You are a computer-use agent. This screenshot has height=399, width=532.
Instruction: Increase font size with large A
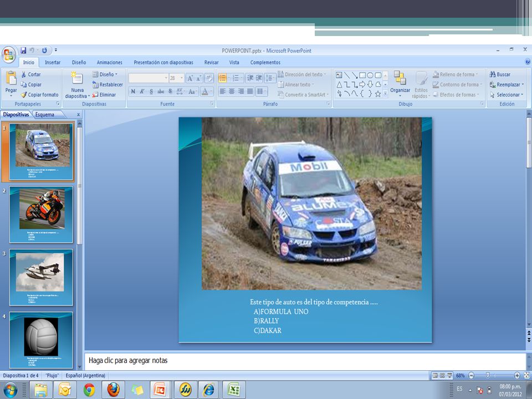(x=190, y=78)
